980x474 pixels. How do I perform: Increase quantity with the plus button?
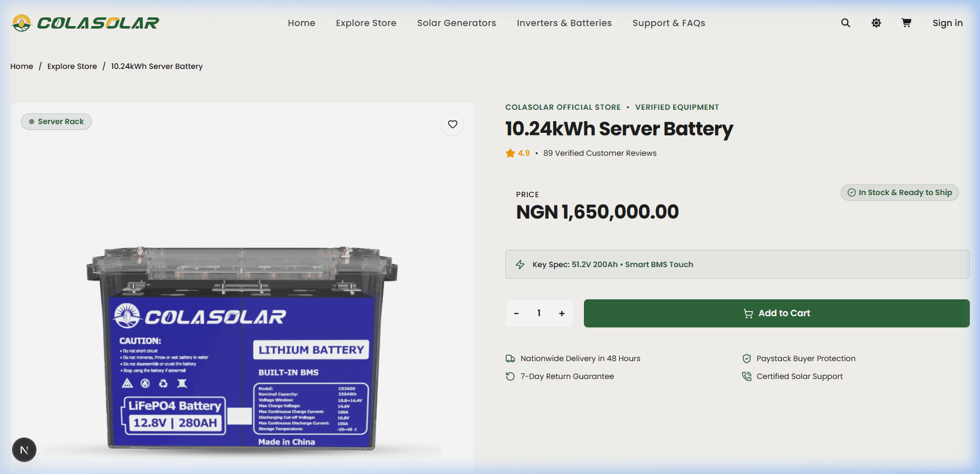click(x=562, y=314)
